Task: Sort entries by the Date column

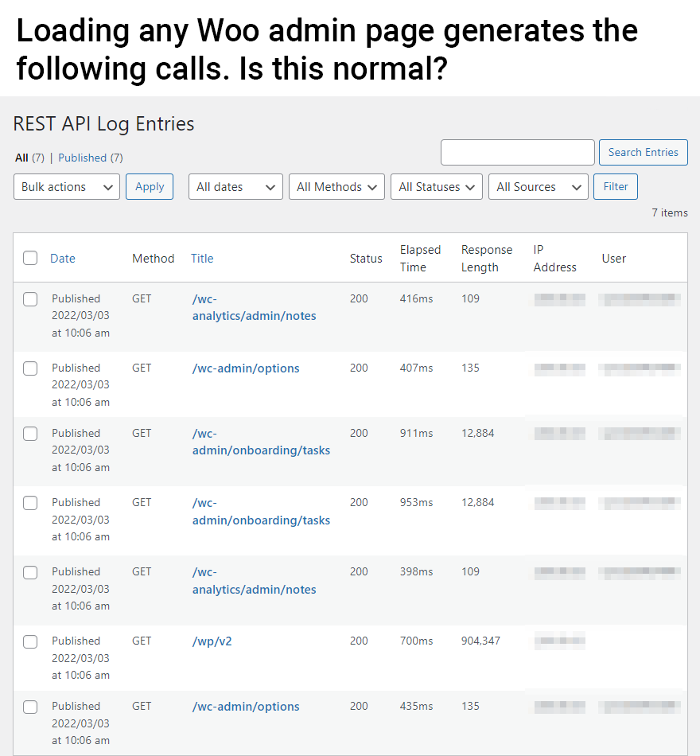Action: click(x=63, y=259)
